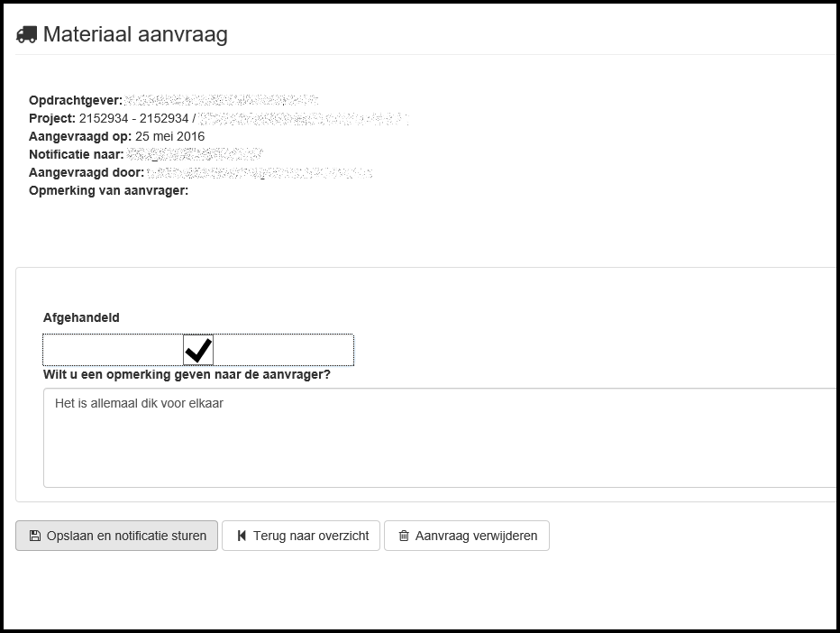Click the 'Aangevraagd door' label
The height and width of the screenshot is (633, 840).
(86, 172)
